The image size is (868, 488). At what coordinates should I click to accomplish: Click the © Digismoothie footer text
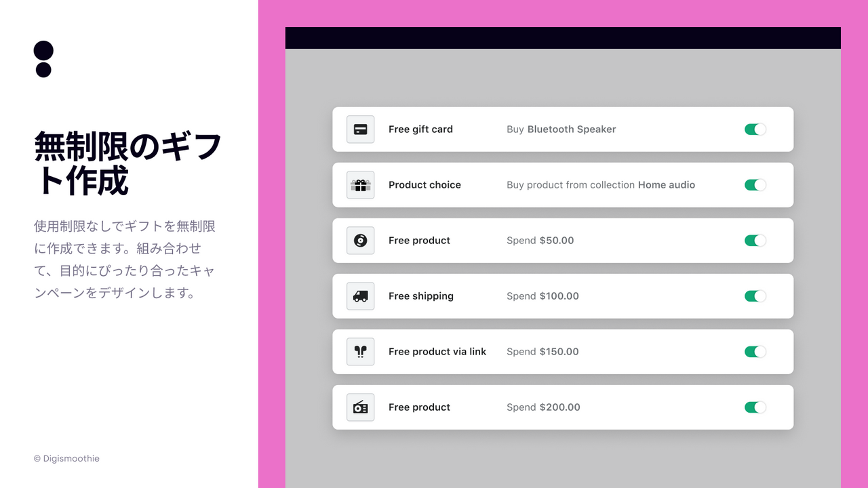[x=66, y=459]
